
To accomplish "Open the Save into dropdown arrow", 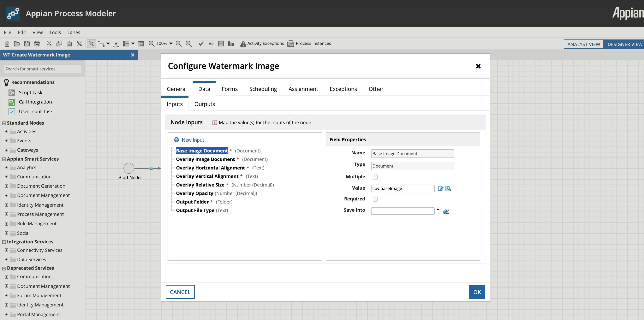I will (438, 210).
